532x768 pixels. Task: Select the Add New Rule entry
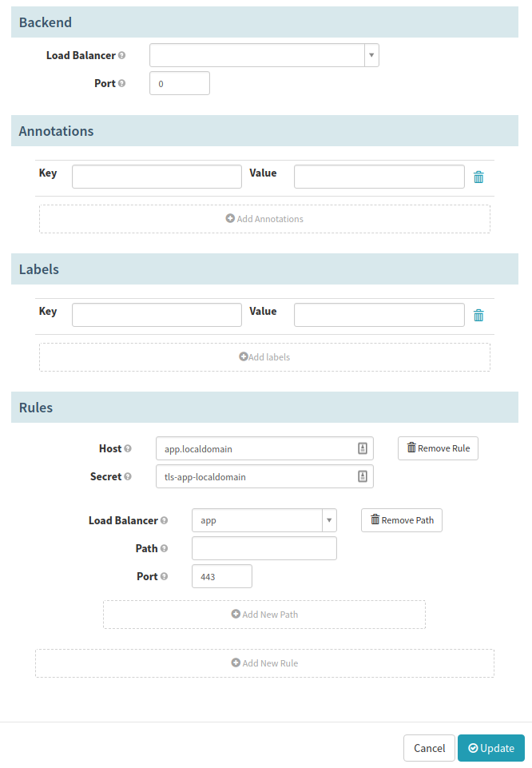tap(264, 663)
